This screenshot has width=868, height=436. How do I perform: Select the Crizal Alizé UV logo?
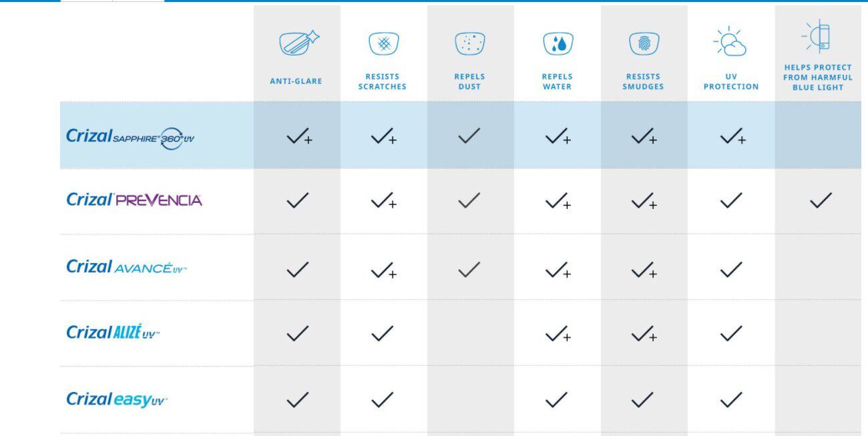point(113,333)
